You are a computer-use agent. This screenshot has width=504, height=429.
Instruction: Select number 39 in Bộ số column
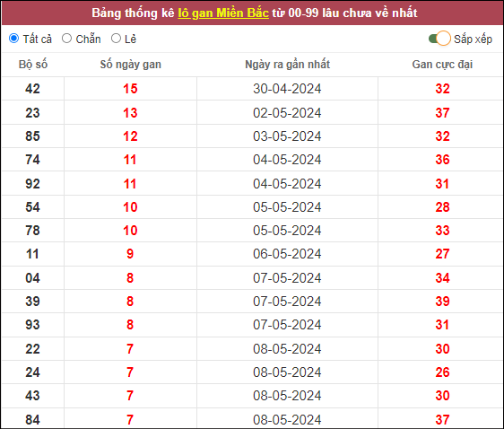point(33,302)
